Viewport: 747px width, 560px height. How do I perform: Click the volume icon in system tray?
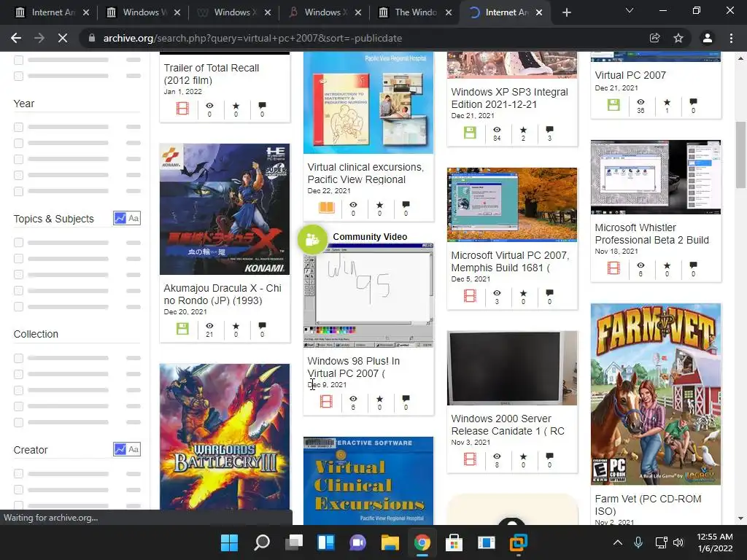coord(678,542)
